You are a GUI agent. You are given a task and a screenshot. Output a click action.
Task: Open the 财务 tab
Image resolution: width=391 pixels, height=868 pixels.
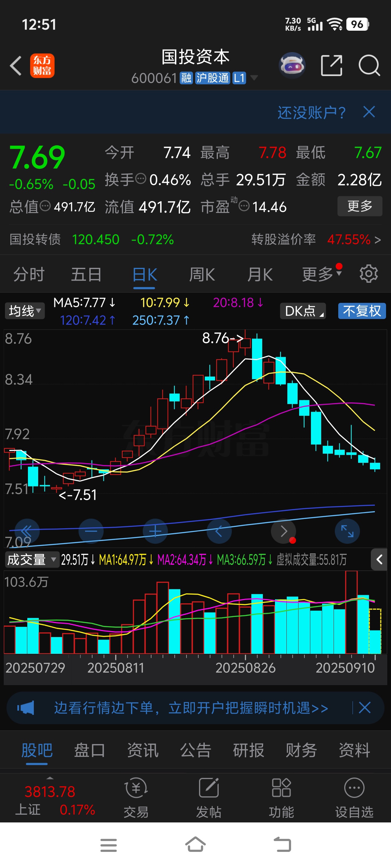[x=301, y=750]
